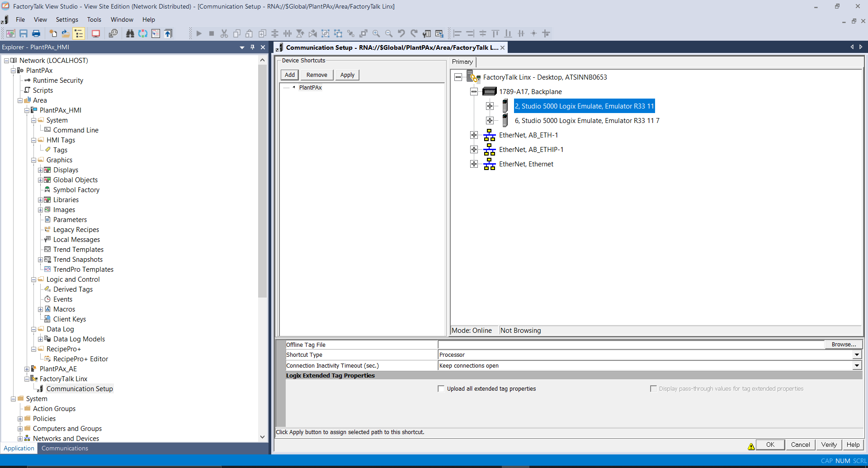Expand the PlantPAx_AE node
The image size is (868, 468).
point(27,369)
